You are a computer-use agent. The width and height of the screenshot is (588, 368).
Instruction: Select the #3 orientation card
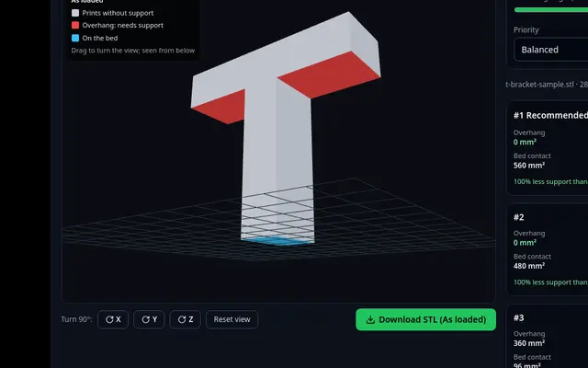[548, 336]
